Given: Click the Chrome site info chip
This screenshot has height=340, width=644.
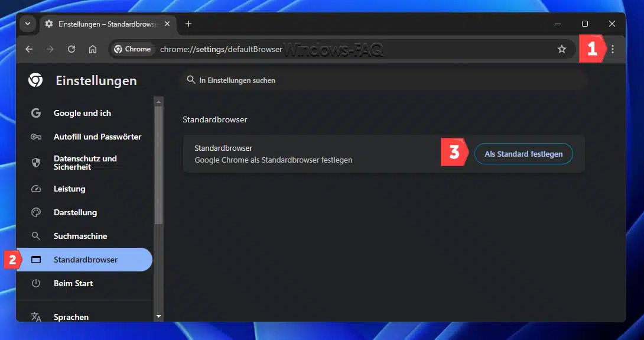Looking at the screenshot, I should click(133, 49).
